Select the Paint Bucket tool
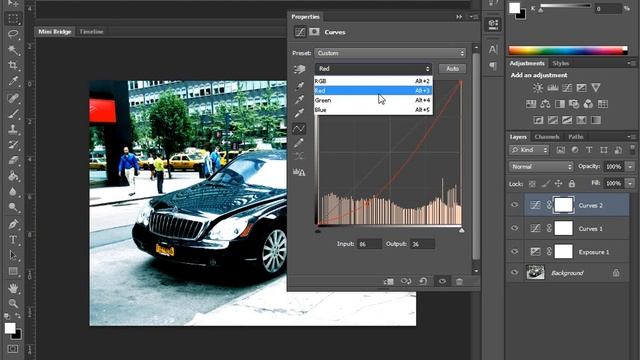The width and height of the screenshot is (640, 360). (x=13, y=176)
